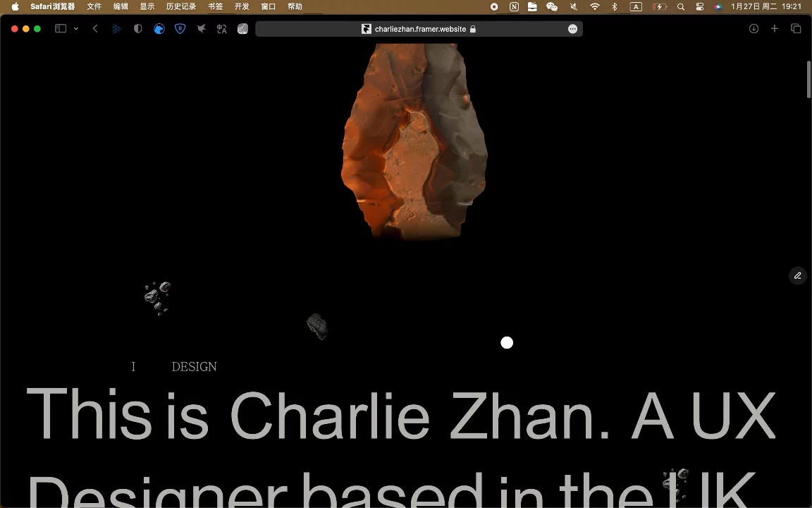Go back with the left chevron button
The height and width of the screenshot is (508, 812).
click(x=95, y=29)
